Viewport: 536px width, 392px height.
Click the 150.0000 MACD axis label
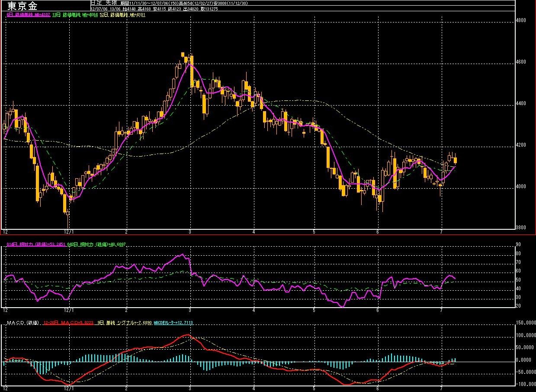point(525,323)
